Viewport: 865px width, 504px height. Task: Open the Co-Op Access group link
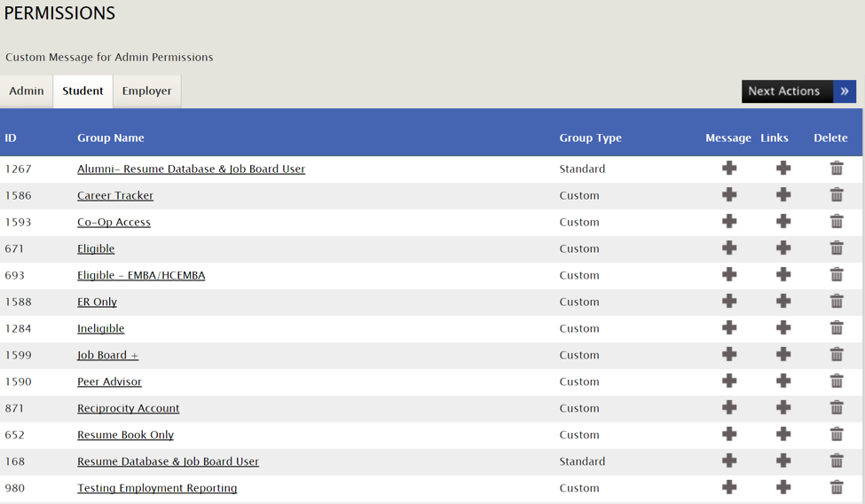point(114,222)
